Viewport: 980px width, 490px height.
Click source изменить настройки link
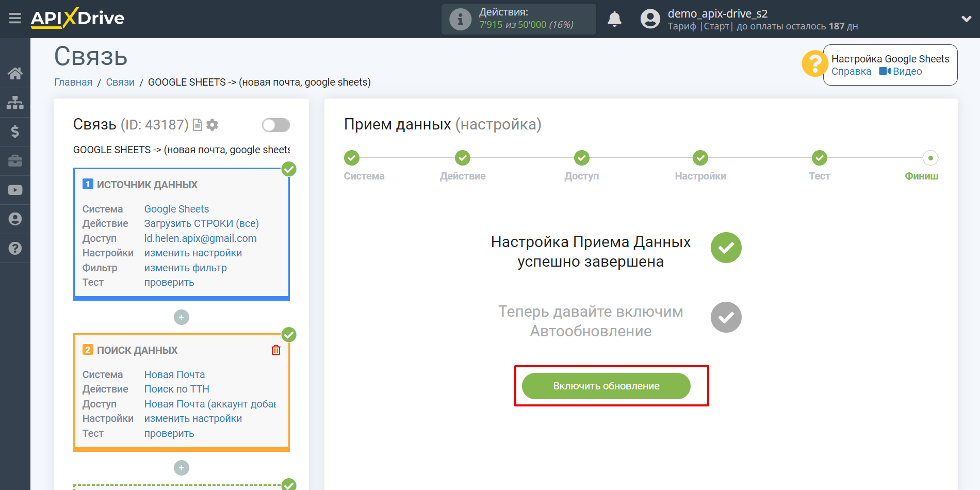pyautogui.click(x=193, y=253)
